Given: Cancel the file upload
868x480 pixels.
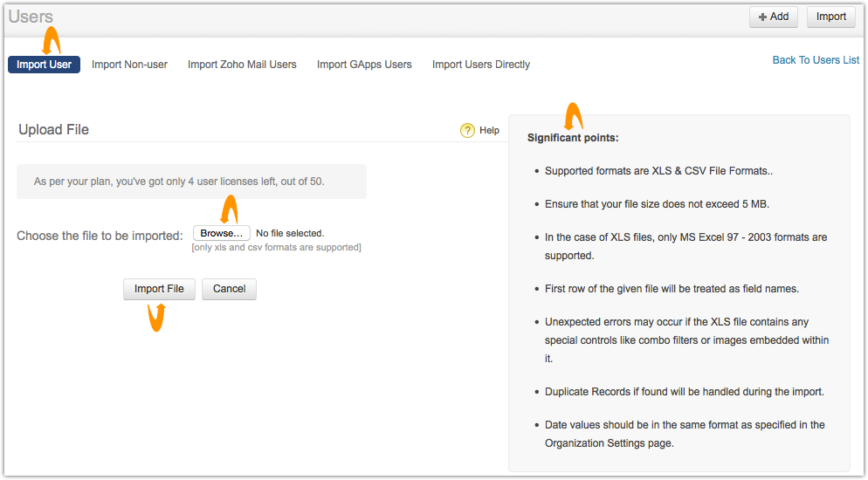Looking at the screenshot, I should (x=229, y=289).
